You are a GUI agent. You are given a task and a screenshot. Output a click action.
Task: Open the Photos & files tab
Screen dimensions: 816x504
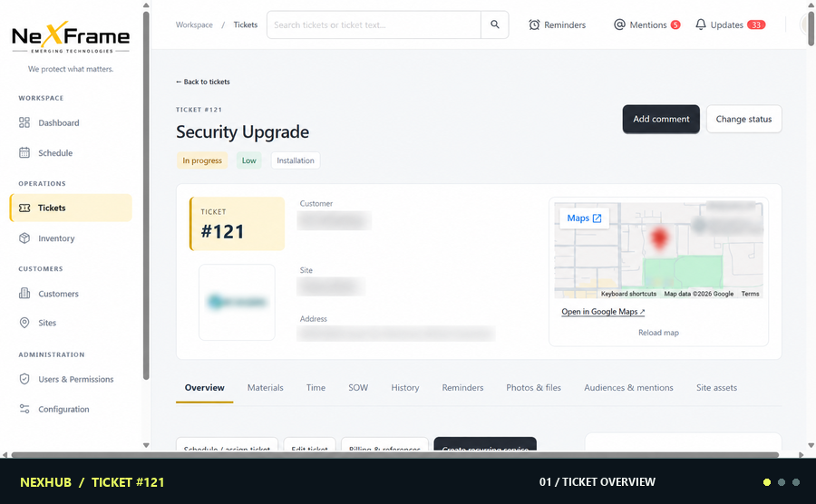point(533,387)
